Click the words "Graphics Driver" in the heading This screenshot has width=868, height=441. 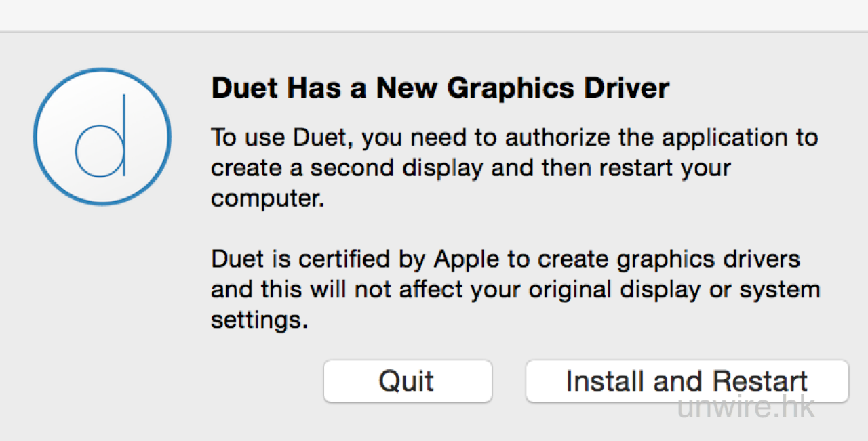pos(559,88)
